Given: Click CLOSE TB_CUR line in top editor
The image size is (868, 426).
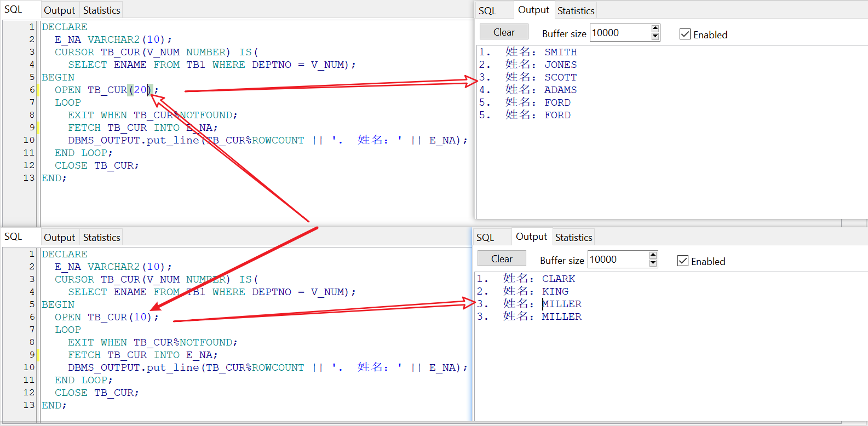Looking at the screenshot, I should tap(97, 165).
